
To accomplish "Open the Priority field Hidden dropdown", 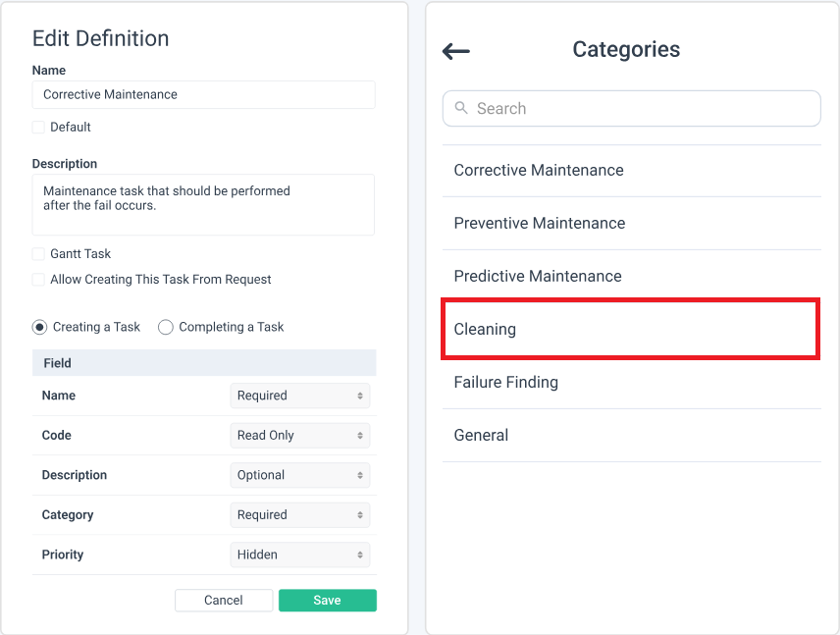I will pos(300,555).
